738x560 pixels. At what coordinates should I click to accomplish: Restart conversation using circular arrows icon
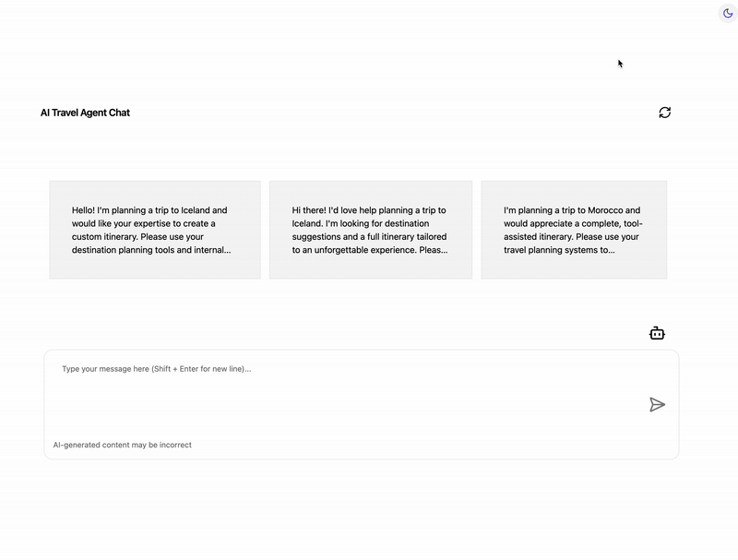coord(664,113)
